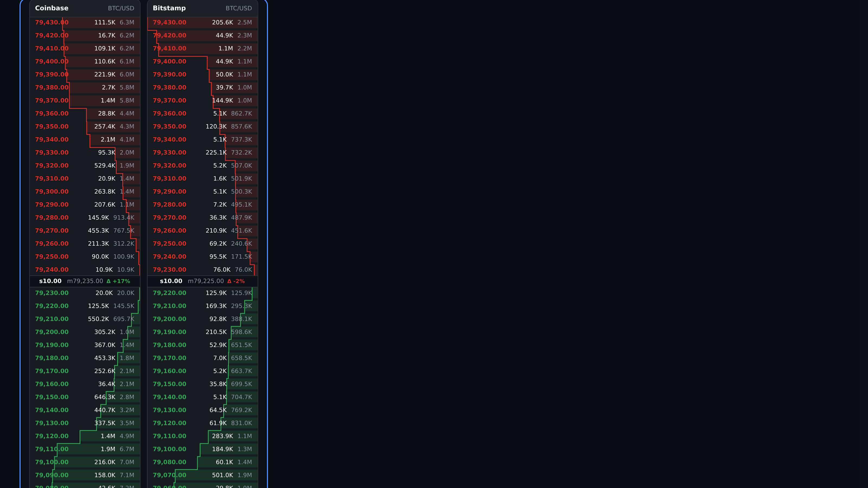Click Bitstamp bid size 501.0K
The height and width of the screenshot is (488, 868).
222,475
